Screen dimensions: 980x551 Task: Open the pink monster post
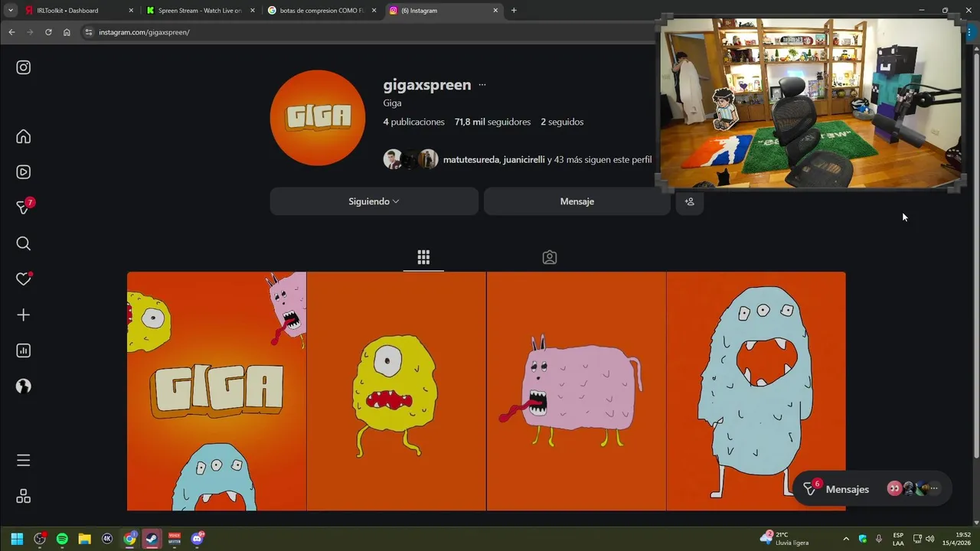click(x=577, y=391)
